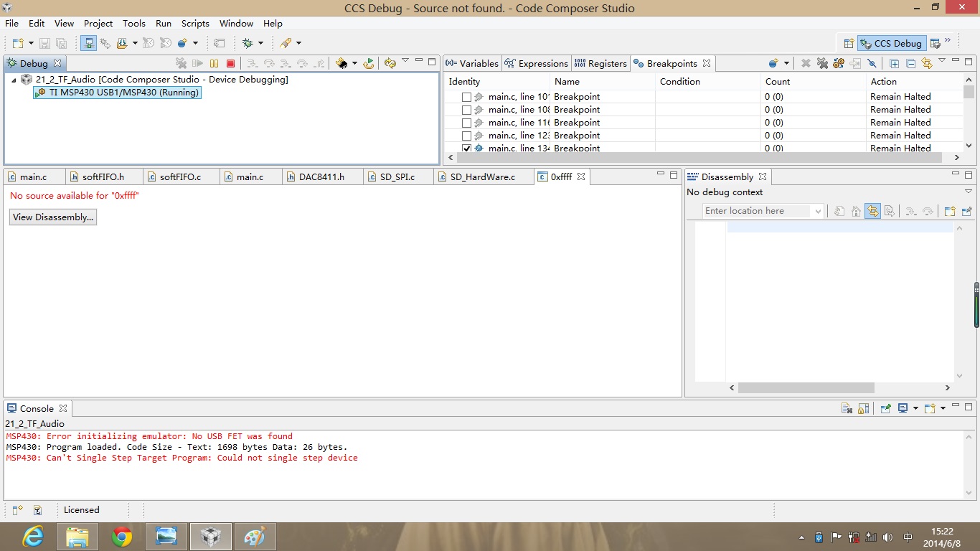Open the Scripts menu
The image size is (980, 551).
click(x=195, y=24)
